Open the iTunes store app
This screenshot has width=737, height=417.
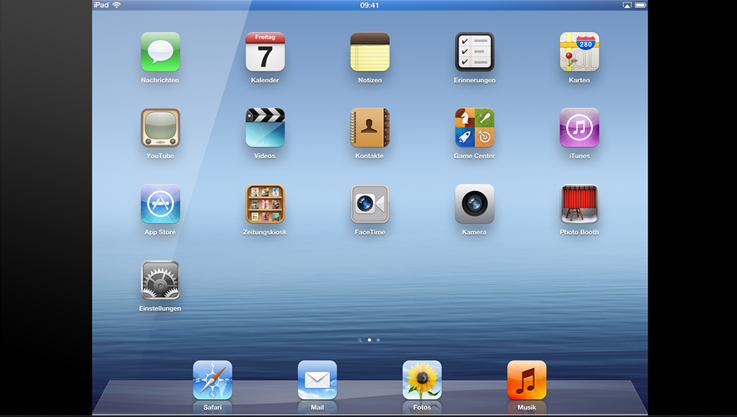click(x=580, y=128)
